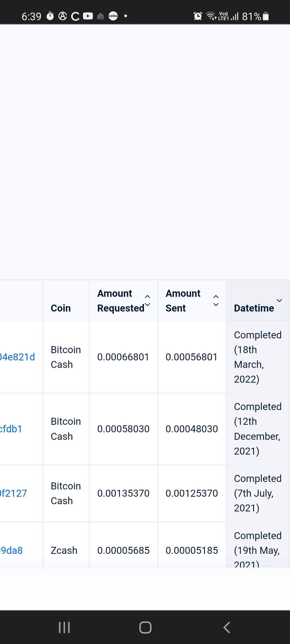290x644 pixels.
Task: Tap the smiles notification icon
Action: [113, 16]
